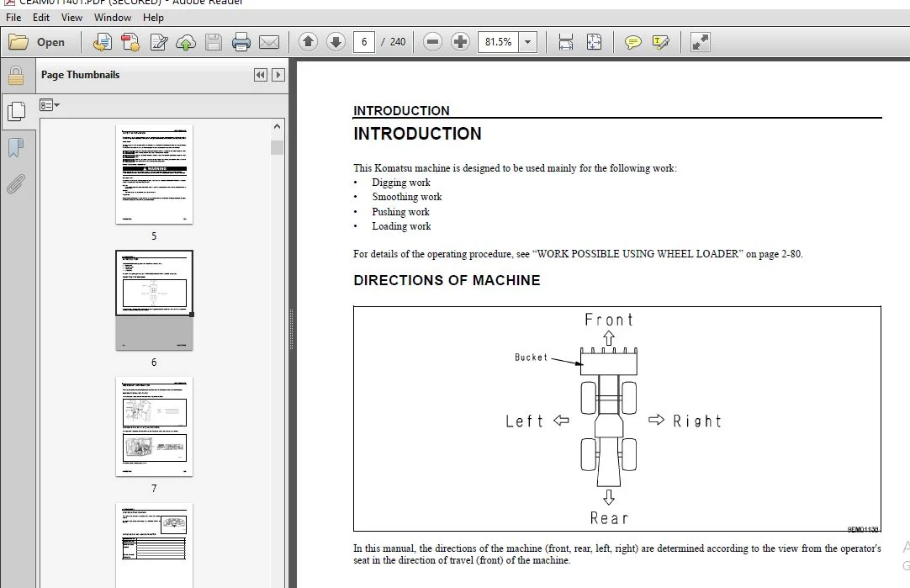Select the partially visible page 8 thumbnail
910x588 pixels.
(155, 546)
